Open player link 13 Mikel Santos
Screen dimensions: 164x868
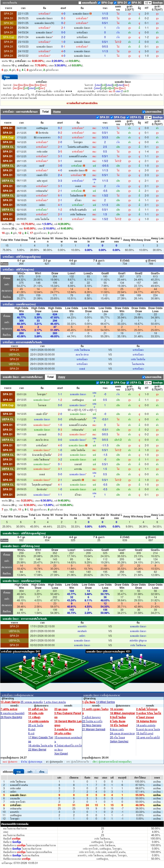click(x=105, y=702)
